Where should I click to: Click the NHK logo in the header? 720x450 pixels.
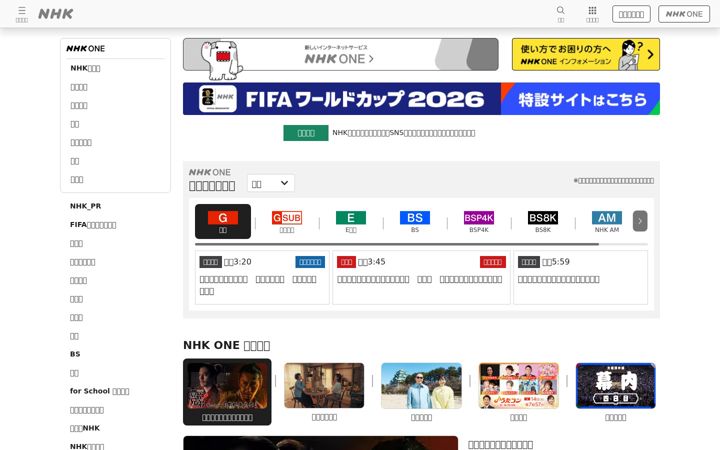point(56,14)
